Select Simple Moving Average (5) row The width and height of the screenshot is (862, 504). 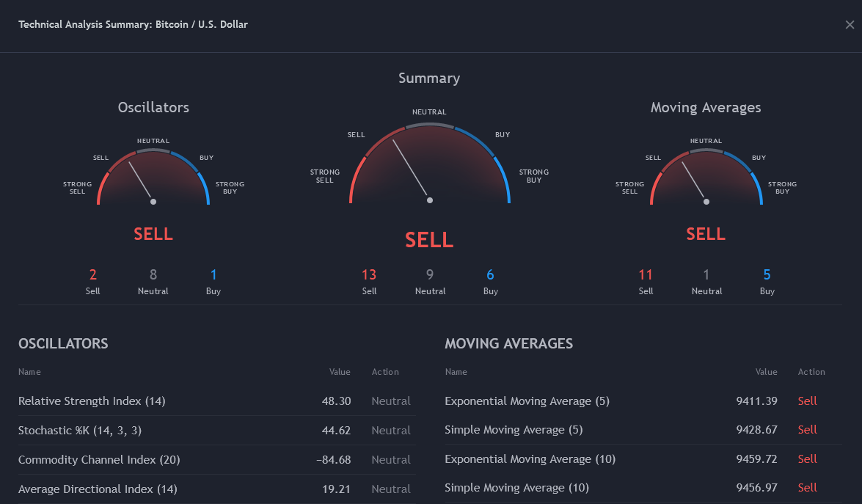pos(514,430)
